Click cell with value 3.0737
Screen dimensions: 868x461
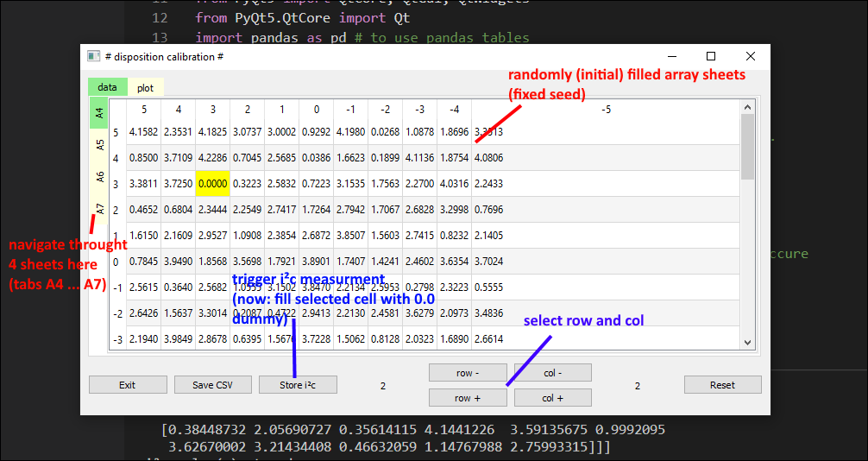(248, 132)
